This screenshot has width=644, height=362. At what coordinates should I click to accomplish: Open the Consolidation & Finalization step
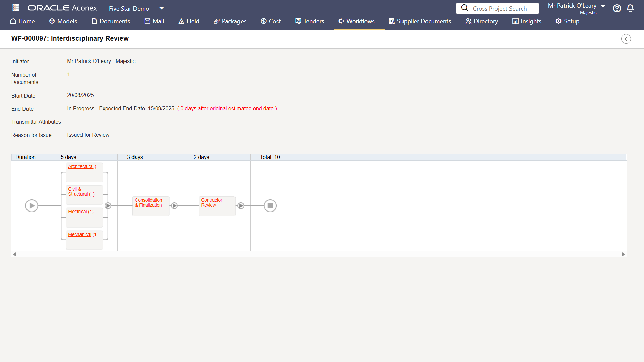pos(148,203)
